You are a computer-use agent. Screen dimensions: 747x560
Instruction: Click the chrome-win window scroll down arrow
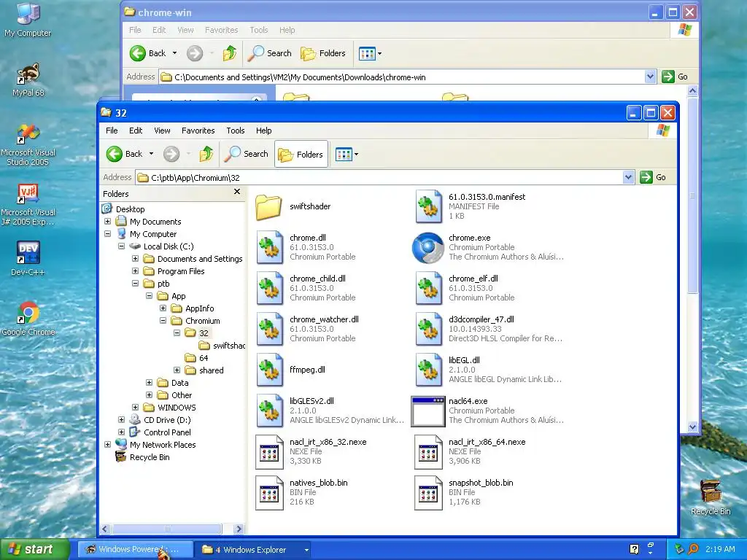[693, 427]
